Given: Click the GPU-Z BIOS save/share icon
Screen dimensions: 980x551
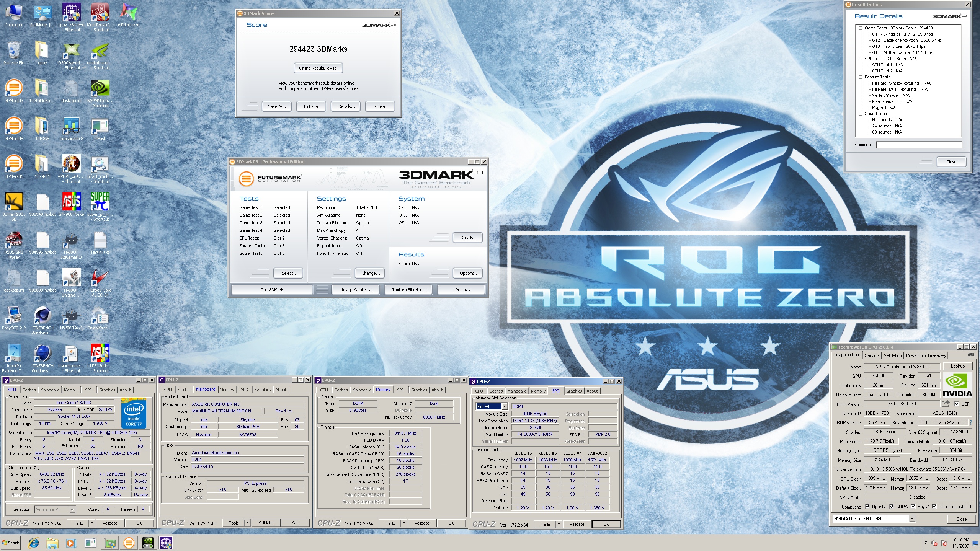Looking at the screenshot, I should [946, 404].
